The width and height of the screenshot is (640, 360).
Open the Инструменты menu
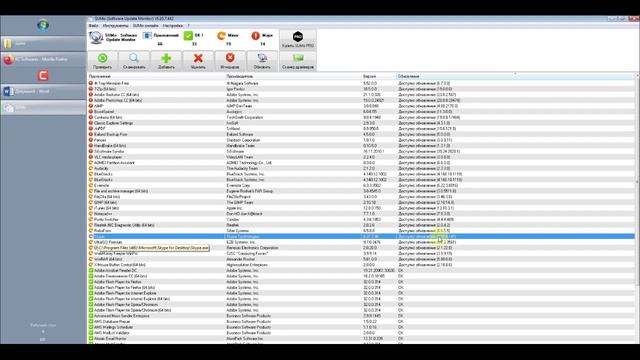(x=116, y=26)
